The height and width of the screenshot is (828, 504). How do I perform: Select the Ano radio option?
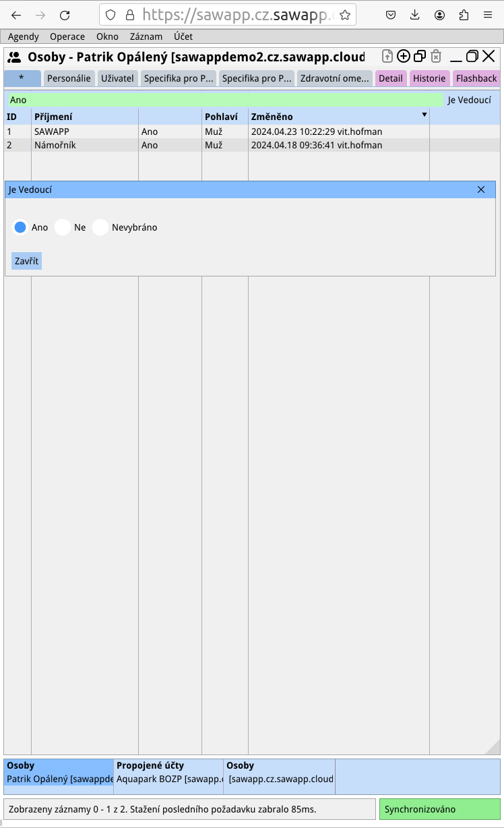pos(20,227)
